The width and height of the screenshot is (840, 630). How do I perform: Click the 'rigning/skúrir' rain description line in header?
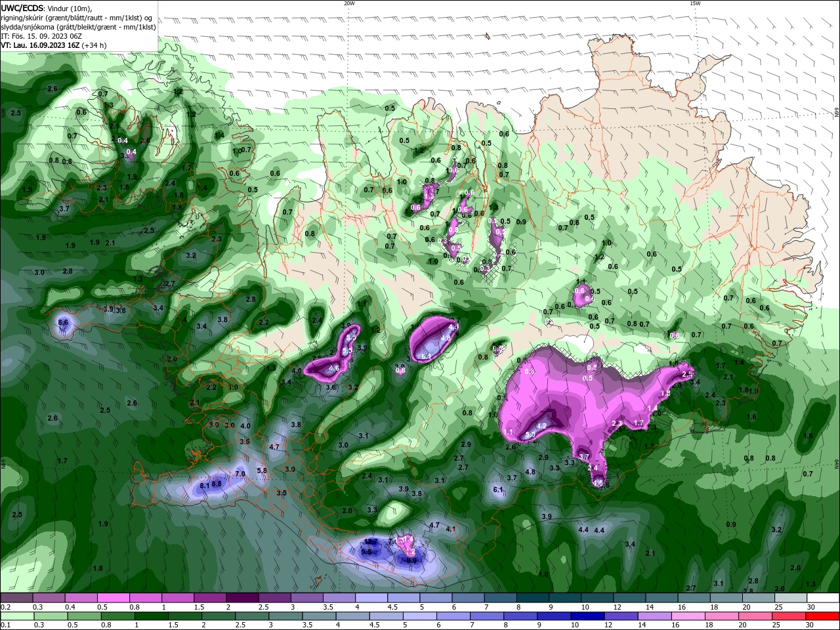coord(76,18)
